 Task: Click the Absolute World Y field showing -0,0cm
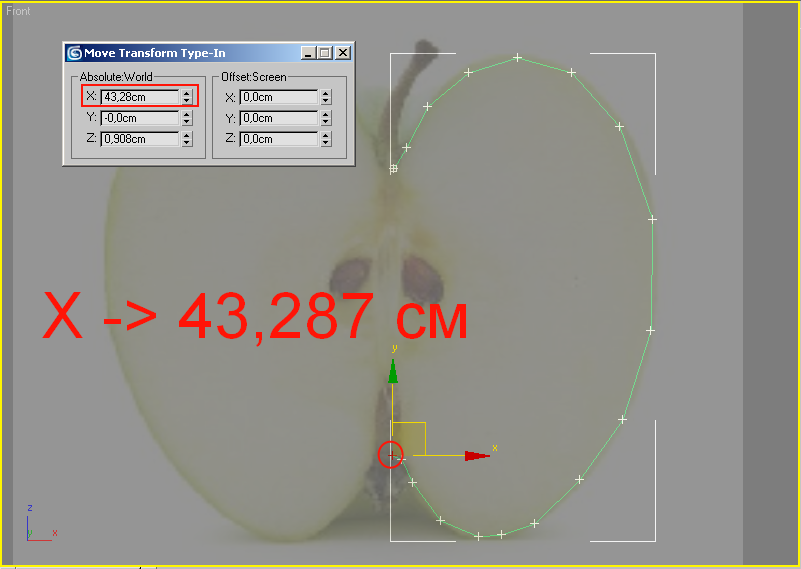(139, 118)
